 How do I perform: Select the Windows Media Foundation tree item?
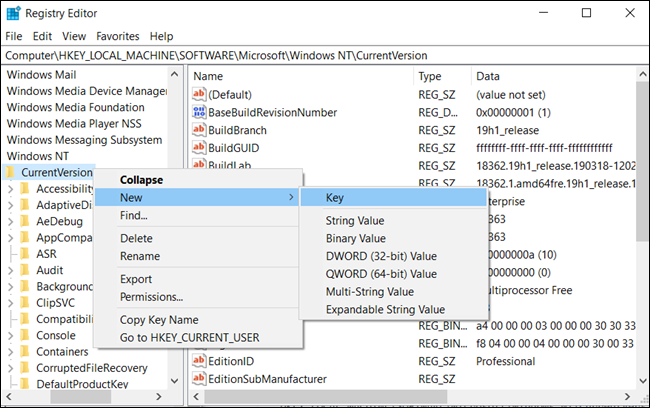point(76,107)
